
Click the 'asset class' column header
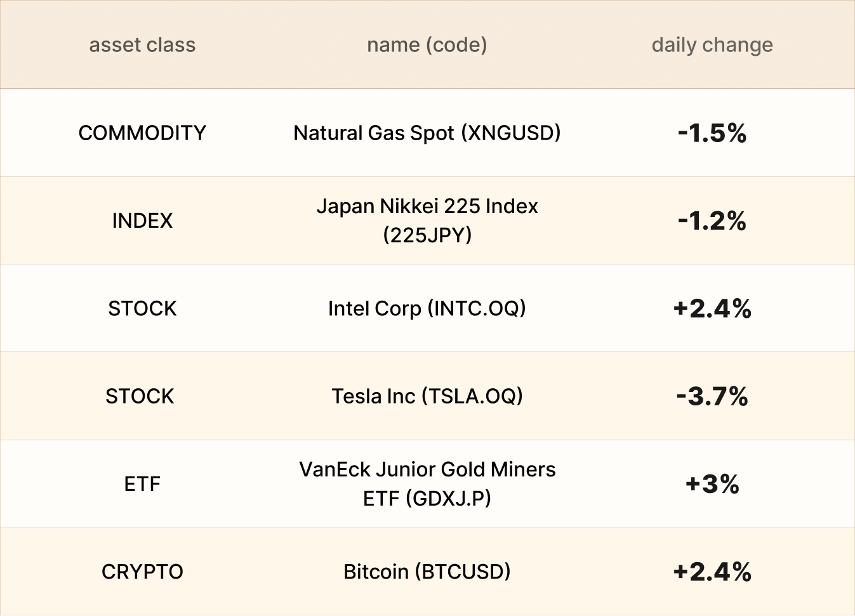click(x=142, y=45)
